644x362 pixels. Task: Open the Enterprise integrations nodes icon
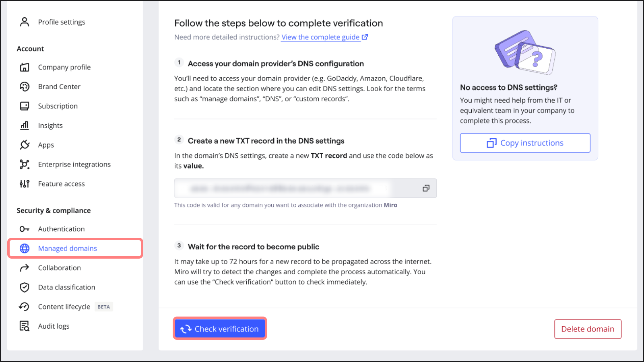(25, 164)
